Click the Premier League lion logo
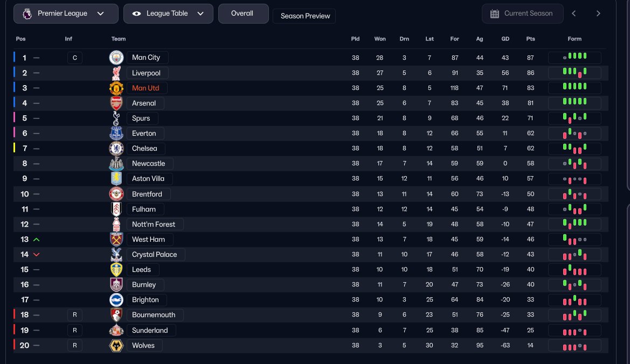630x364 pixels. point(27,14)
